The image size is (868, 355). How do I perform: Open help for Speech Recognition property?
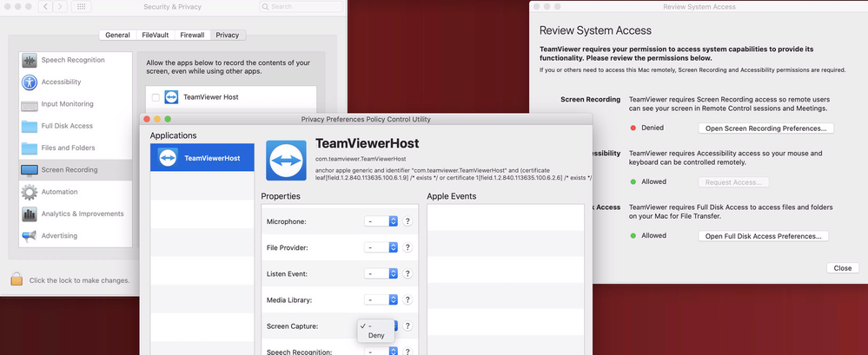pos(407,352)
